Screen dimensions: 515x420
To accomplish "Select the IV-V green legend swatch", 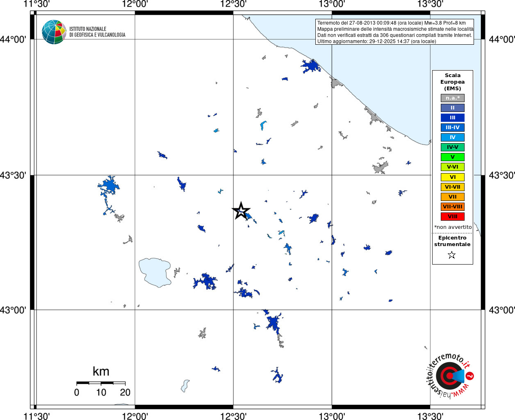I will tap(453, 147).
